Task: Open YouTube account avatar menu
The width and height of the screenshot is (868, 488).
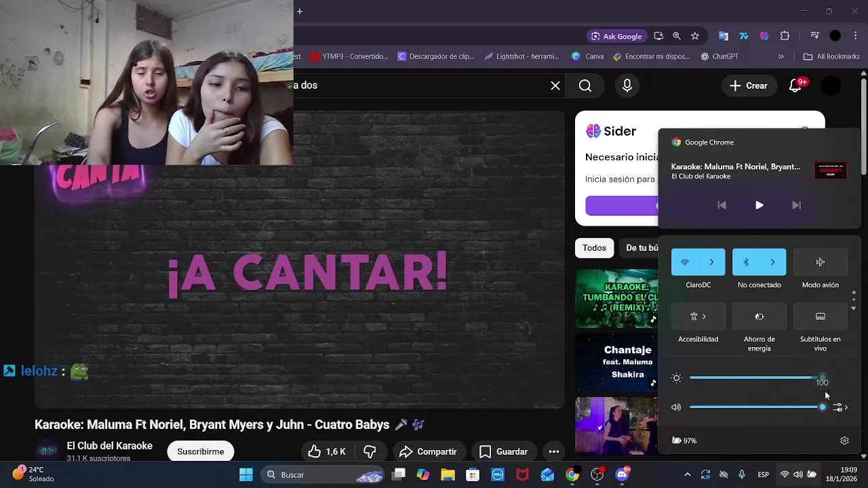Action: [831, 85]
